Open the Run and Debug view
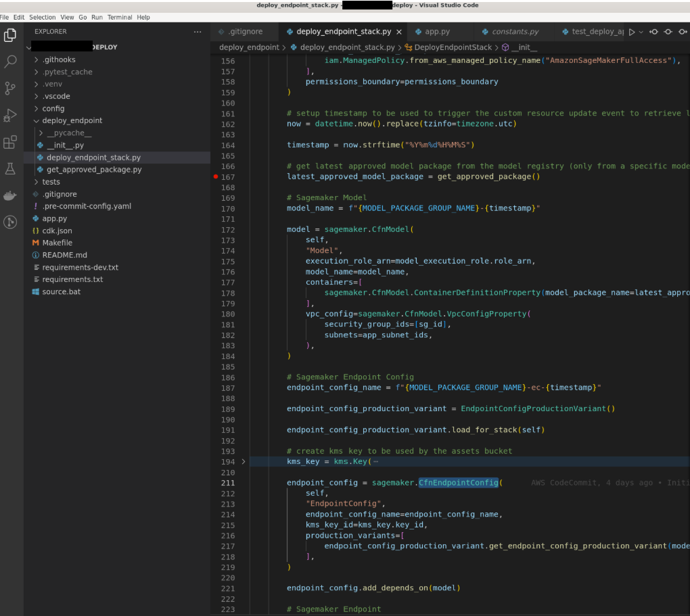690x616 pixels. coord(10,115)
